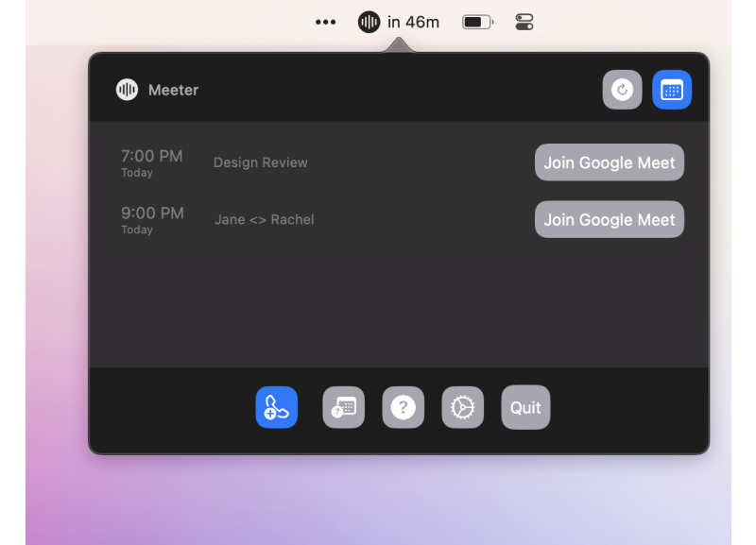Open Meeter settings gear icon
This screenshot has width=756, height=545.
(462, 407)
